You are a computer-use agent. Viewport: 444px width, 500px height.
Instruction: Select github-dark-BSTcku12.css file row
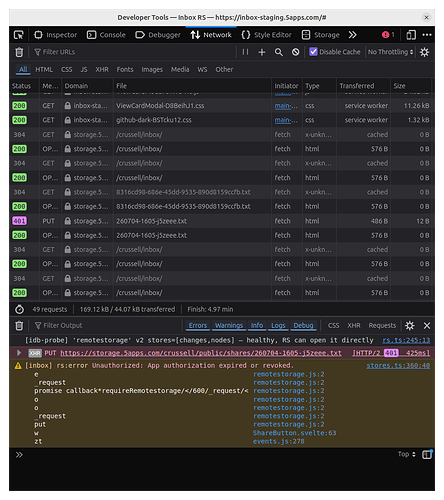(222, 120)
